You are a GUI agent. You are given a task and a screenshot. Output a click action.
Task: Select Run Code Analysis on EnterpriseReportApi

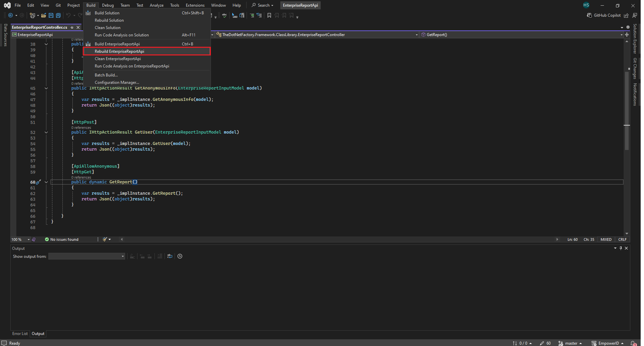point(147,66)
